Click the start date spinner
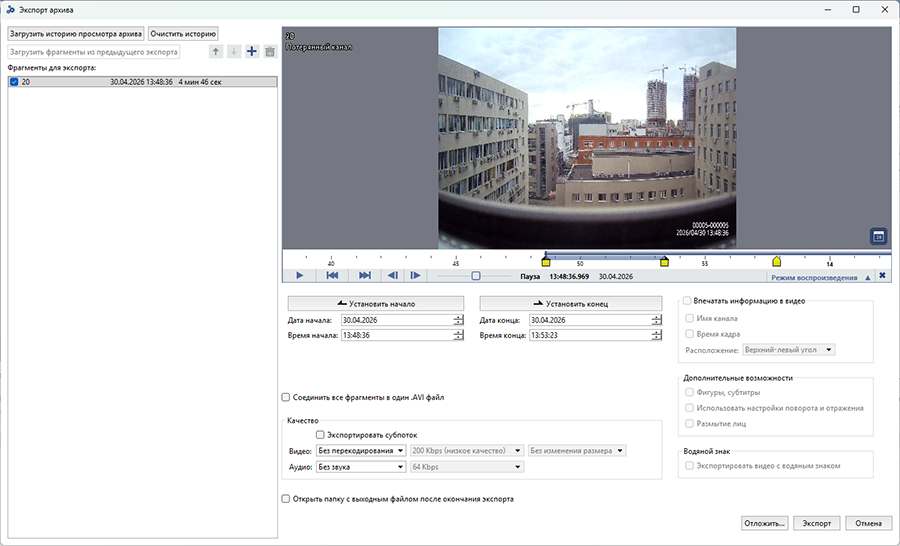The image size is (900, 546). 458,320
